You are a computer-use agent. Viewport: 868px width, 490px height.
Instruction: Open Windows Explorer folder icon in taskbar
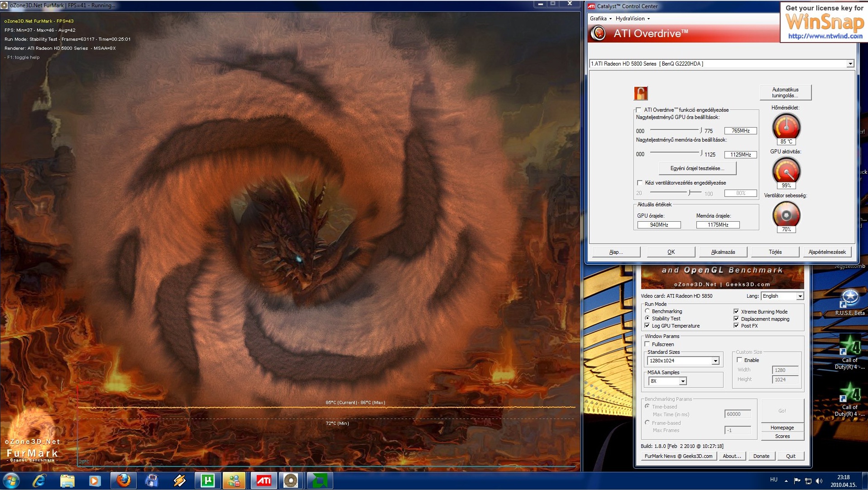67,480
